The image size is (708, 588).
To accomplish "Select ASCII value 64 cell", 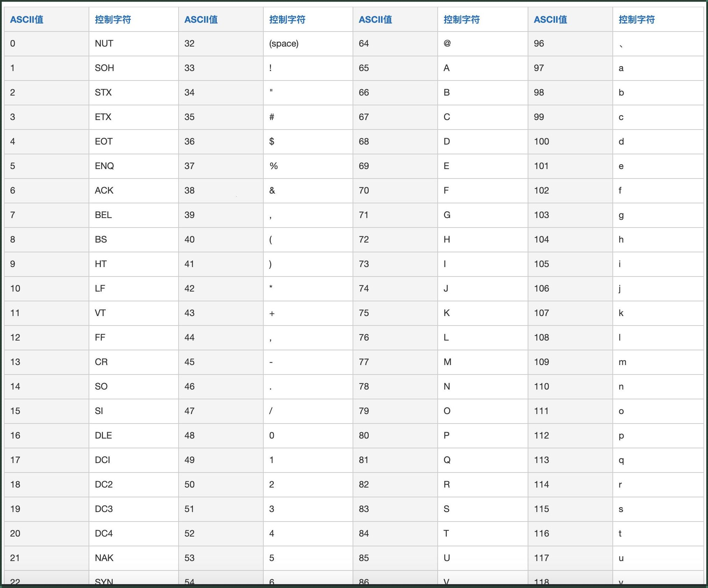I will [x=395, y=44].
